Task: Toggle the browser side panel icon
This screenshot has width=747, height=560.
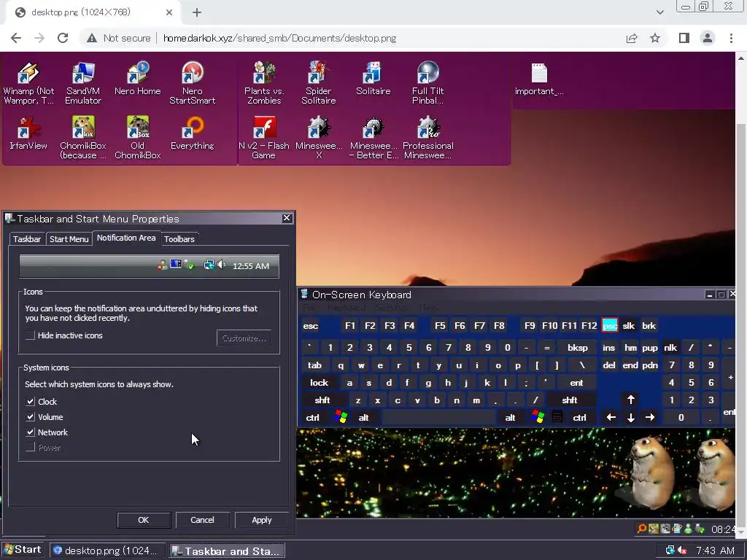Action: [x=684, y=38]
